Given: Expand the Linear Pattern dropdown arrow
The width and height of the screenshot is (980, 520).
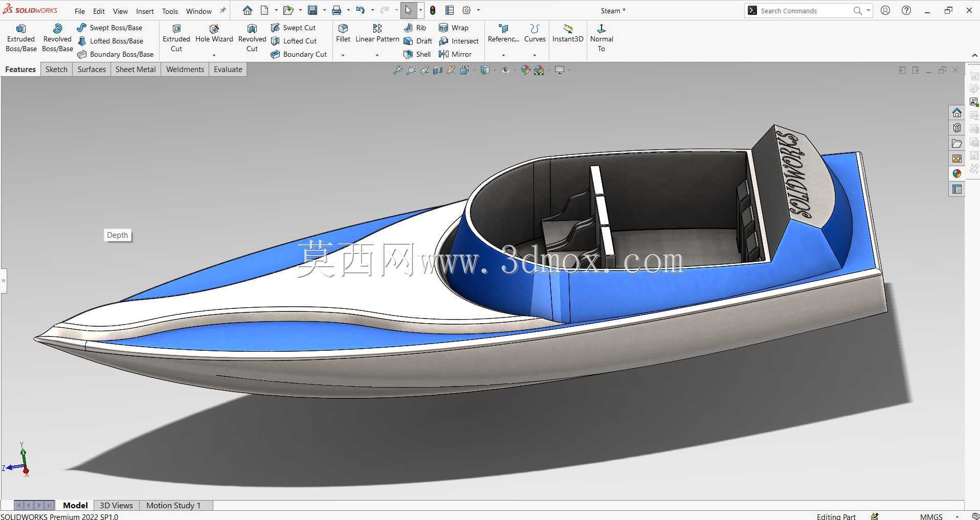Looking at the screenshot, I should [x=377, y=55].
